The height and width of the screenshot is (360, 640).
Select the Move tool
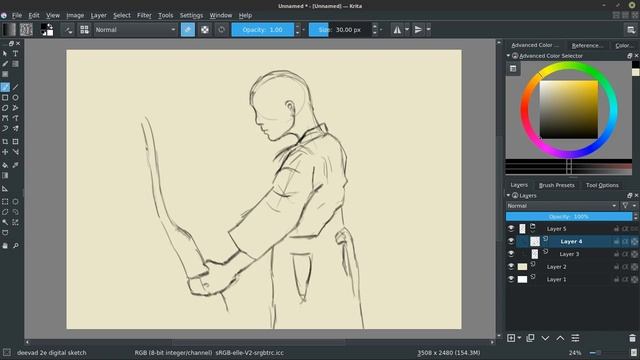coord(5,152)
